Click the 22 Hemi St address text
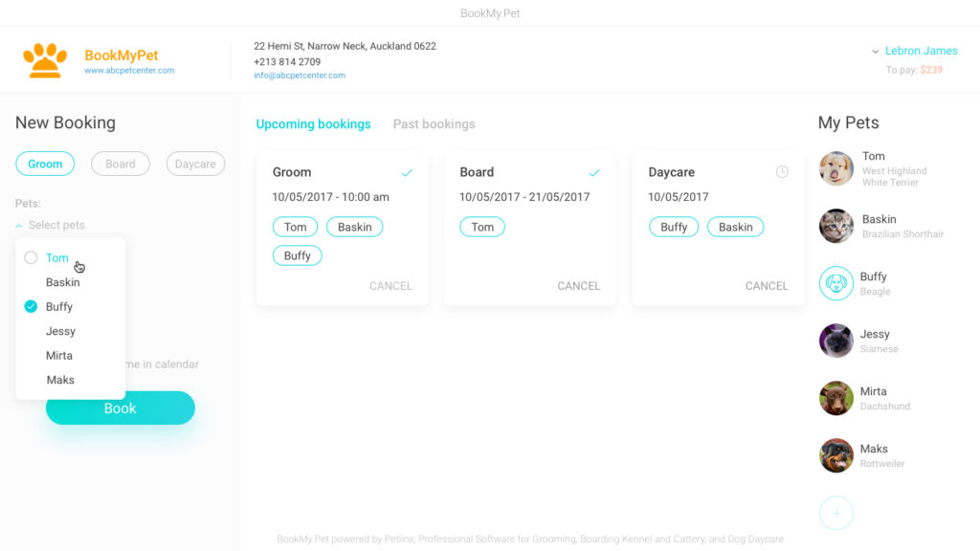Viewport: 980px width, 551px height. (345, 46)
